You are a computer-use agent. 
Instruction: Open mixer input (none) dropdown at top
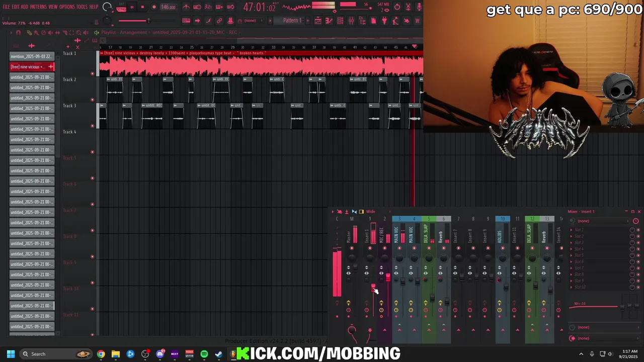pyautogui.click(x=603, y=221)
